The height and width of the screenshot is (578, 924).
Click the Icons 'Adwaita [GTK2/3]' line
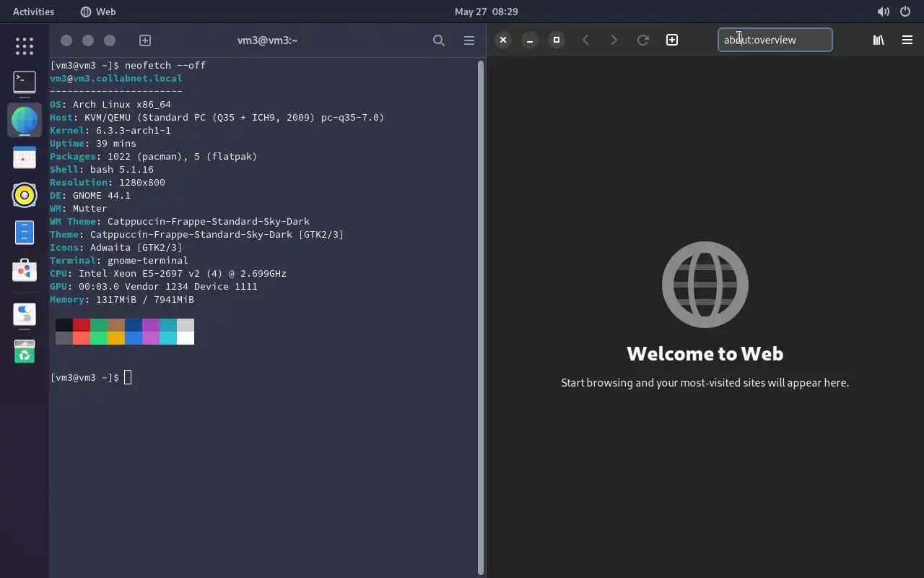click(x=116, y=247)
